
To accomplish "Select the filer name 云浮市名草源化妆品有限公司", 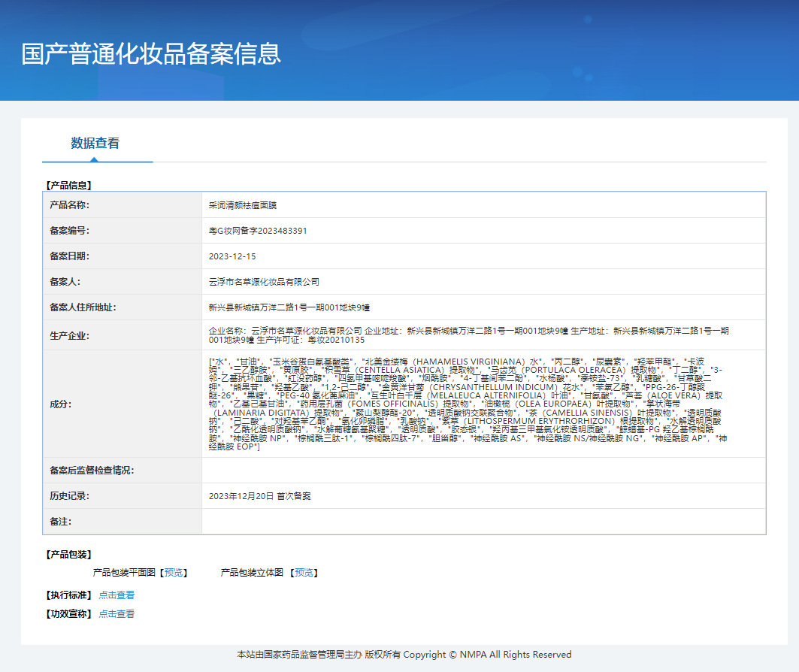I will coord(264,282).
